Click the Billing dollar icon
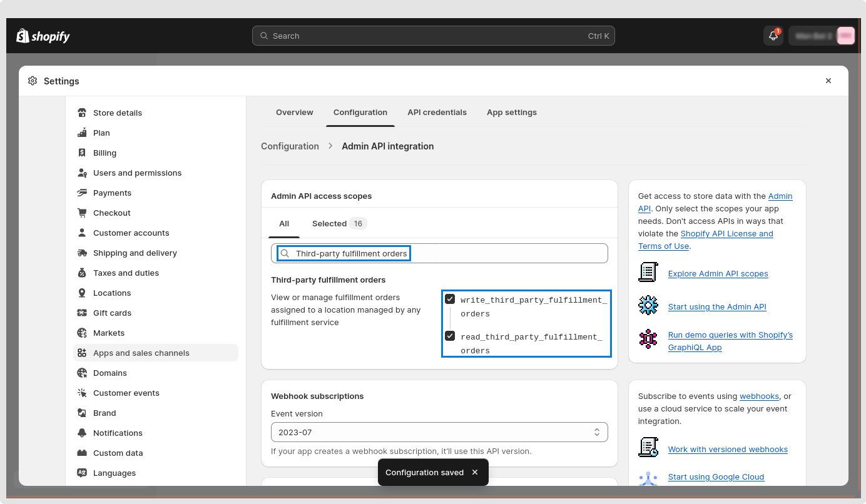The width and height of the screenshot is (866, 504). pos(82,153)
